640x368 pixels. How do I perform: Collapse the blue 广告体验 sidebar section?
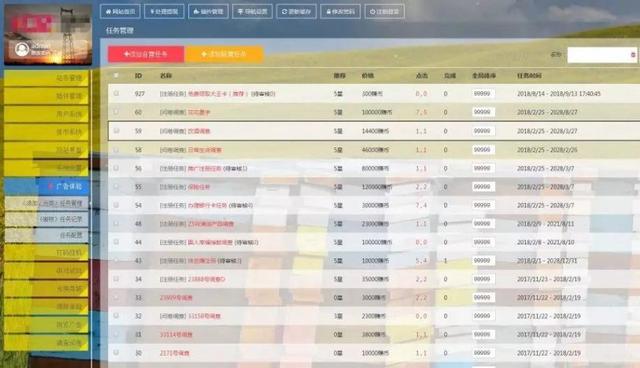46,186
